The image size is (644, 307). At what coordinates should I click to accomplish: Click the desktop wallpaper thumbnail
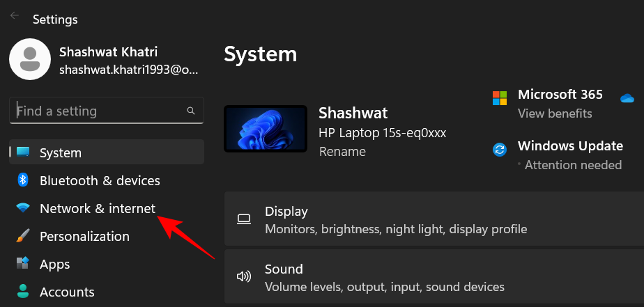point(266,129)
